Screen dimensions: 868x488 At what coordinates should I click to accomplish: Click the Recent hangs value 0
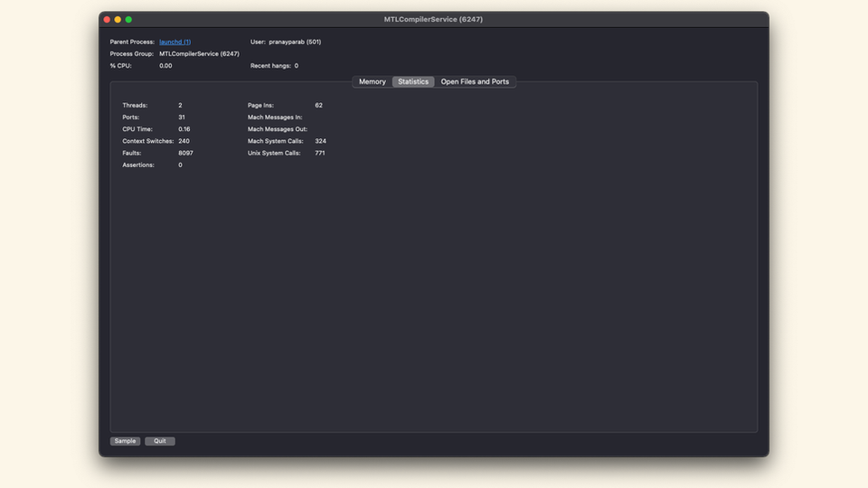tap(297, 66)
